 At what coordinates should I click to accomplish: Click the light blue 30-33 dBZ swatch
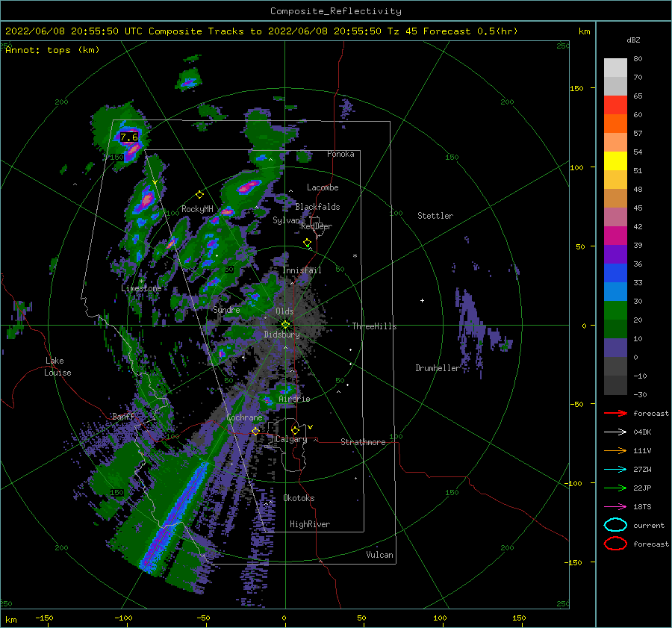(615, 291)
